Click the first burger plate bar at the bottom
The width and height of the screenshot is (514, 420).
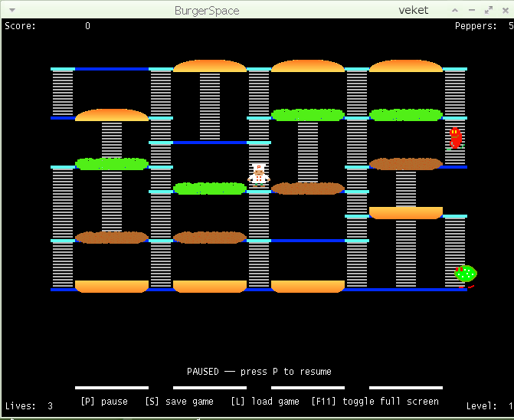point(112,388)
